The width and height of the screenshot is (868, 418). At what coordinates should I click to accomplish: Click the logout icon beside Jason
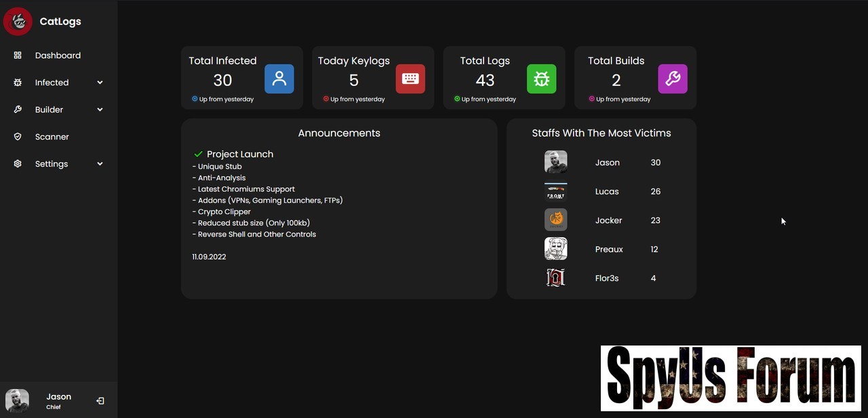(x=100, y=401)
